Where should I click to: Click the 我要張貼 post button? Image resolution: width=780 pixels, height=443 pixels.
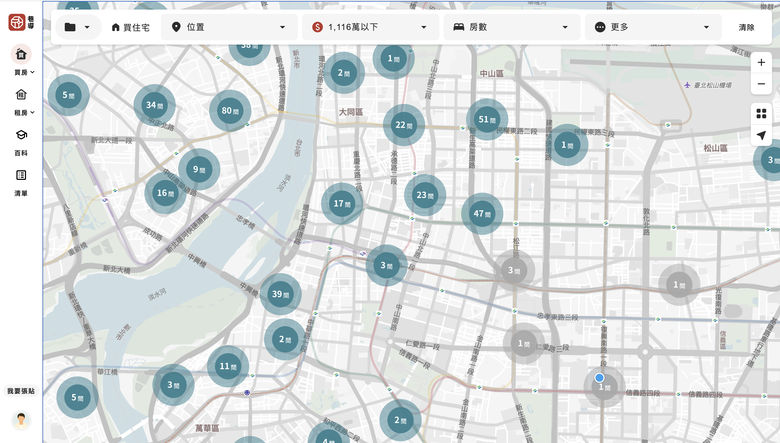click(x=21, y=391)
